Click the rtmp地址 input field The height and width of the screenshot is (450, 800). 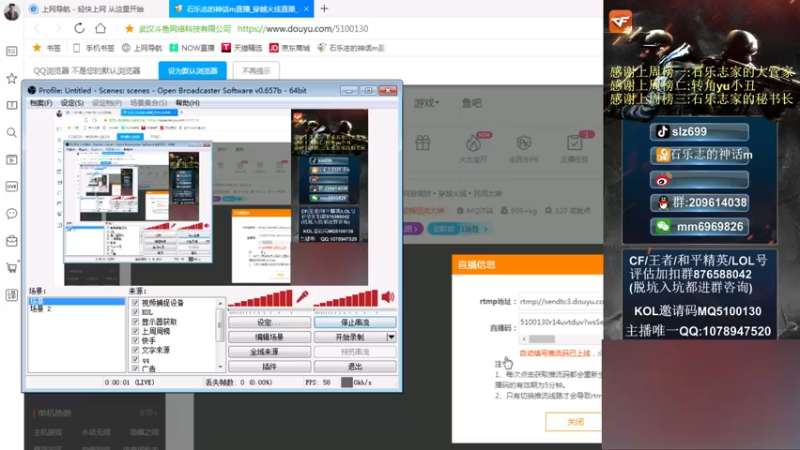click(561, 302)
